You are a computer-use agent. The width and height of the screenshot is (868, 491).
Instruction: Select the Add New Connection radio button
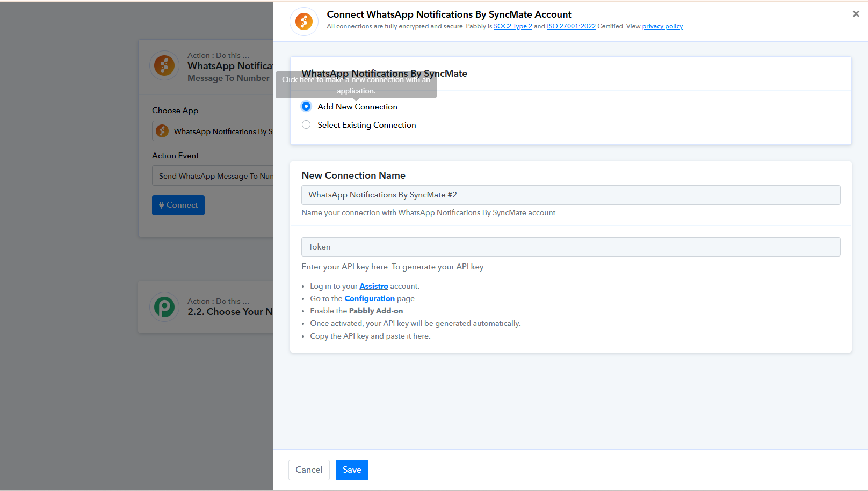(306, 106)
